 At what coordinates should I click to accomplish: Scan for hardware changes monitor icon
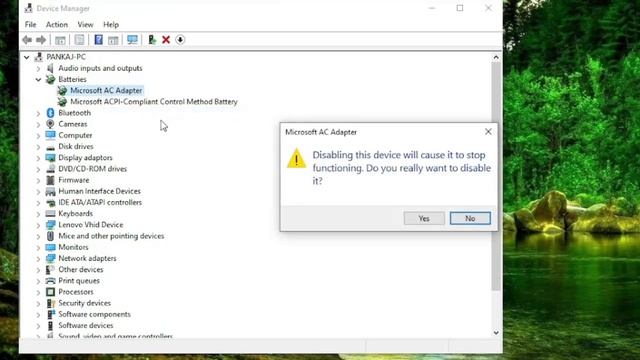click(x=132, y=40)
